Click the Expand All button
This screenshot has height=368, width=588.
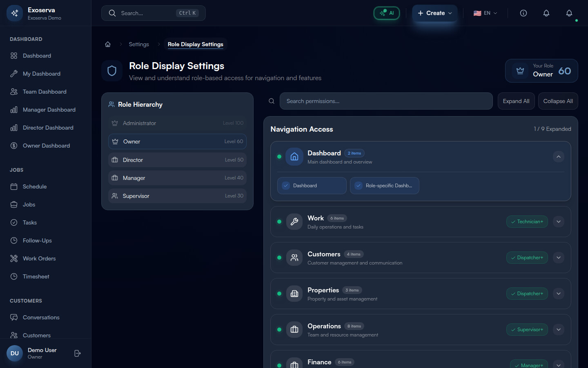(516, 101)
